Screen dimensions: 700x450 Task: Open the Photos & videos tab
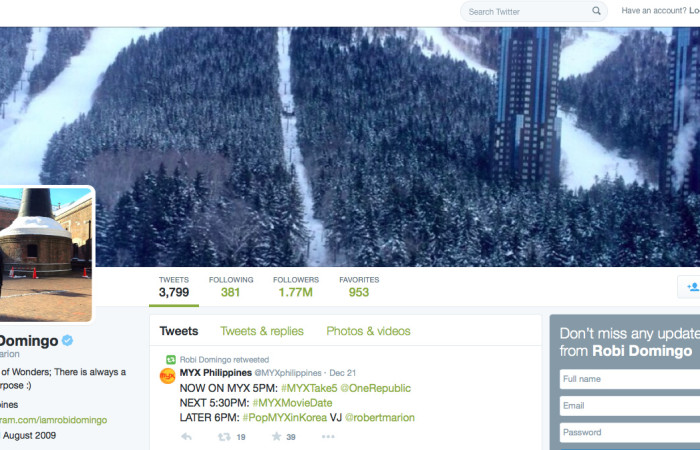coord(368,331)
